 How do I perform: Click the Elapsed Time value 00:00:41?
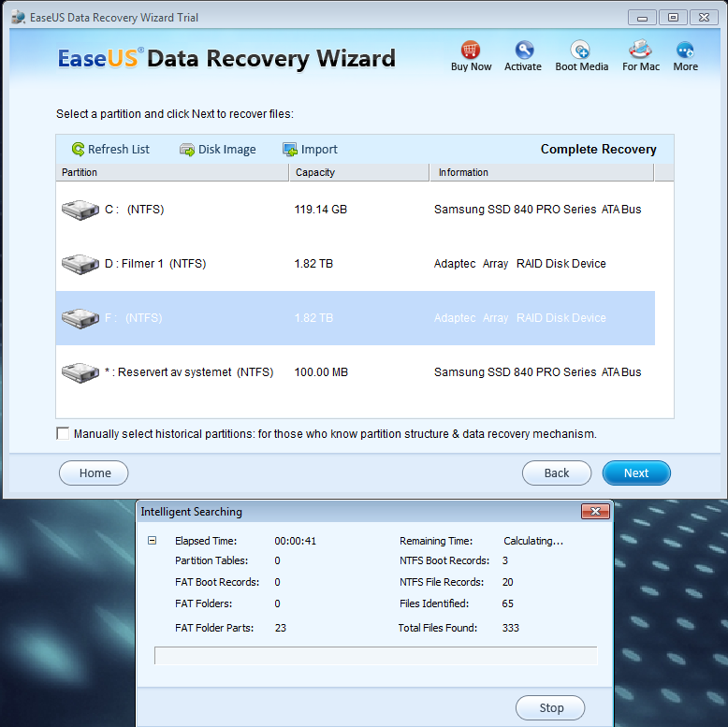(x=296, y=541)
